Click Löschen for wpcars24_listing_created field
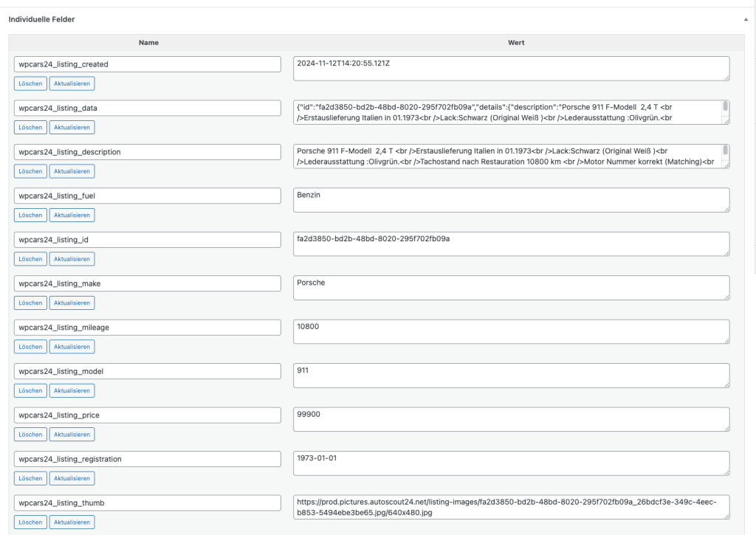Screen dimensions: 756x535 pyautogui.click(x=30, y=83)
